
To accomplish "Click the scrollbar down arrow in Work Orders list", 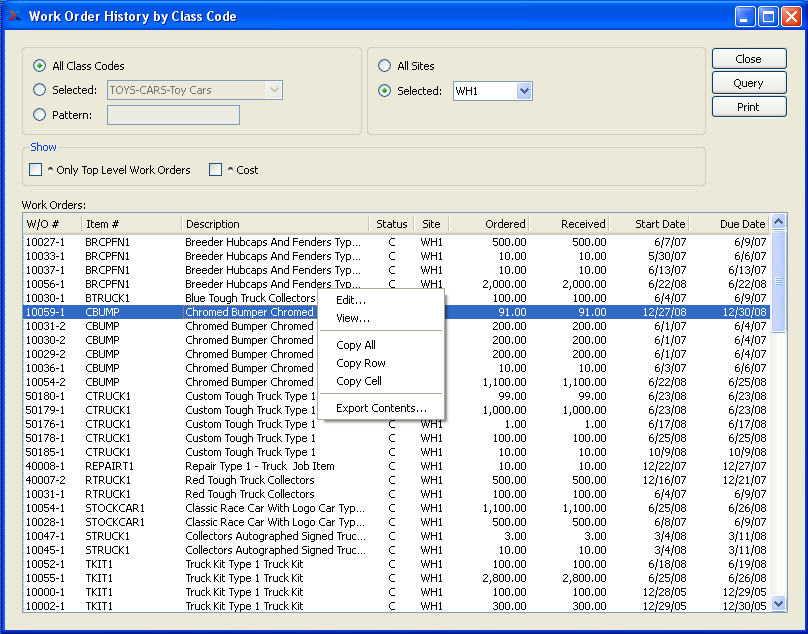I will [x=779, y=604].
